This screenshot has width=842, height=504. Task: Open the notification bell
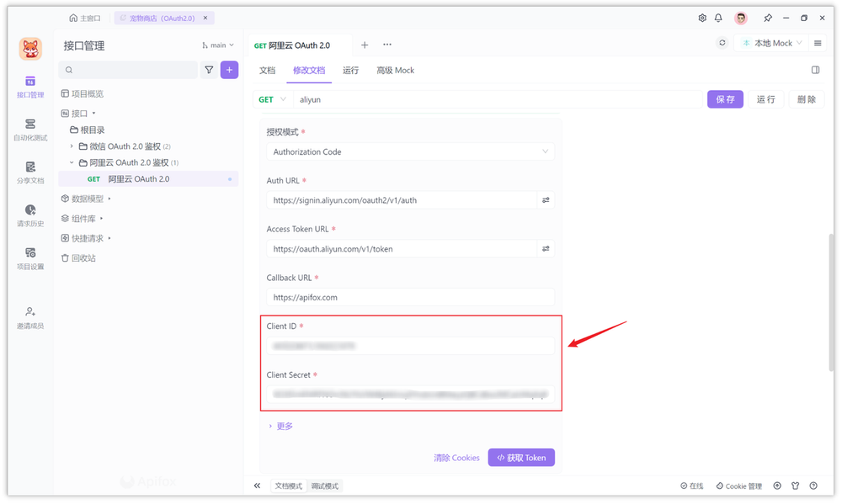pos(719,17)
